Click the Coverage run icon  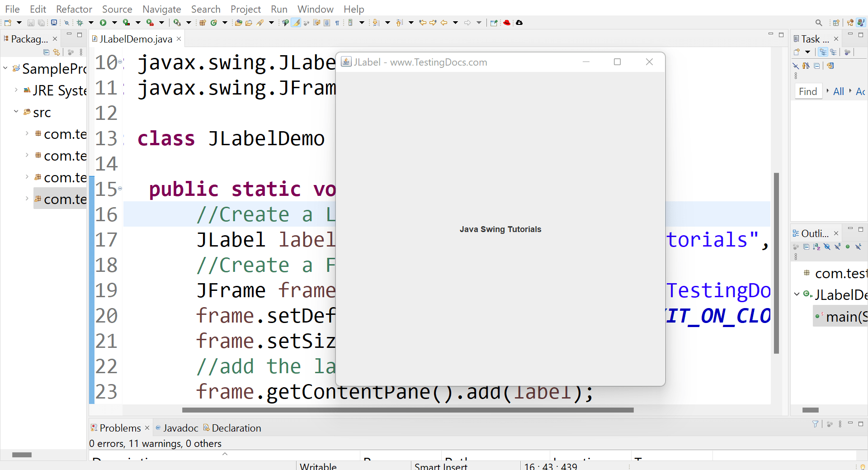tap(127, 23)
